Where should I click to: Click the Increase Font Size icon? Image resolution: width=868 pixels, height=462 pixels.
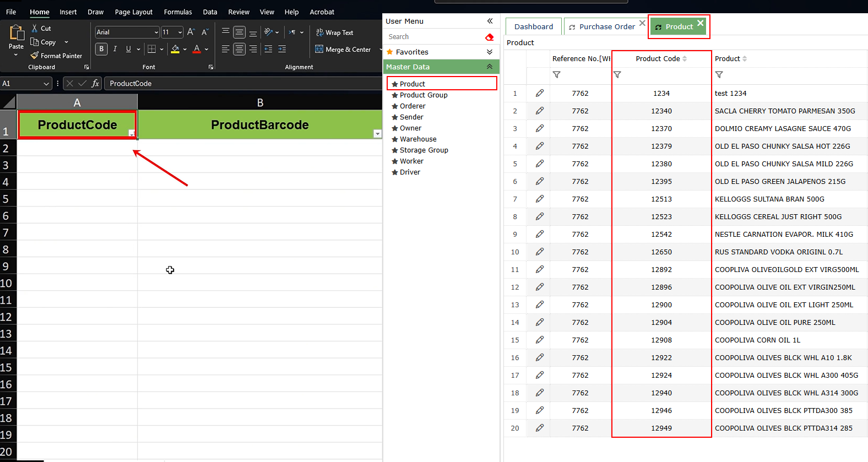pyautogui.click(x=191, y=32)
